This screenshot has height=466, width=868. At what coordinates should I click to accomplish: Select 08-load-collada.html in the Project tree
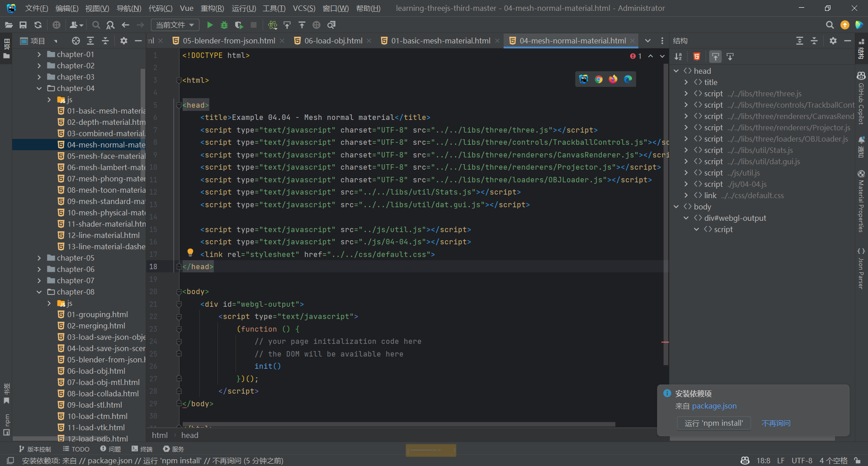click(98, 394)
